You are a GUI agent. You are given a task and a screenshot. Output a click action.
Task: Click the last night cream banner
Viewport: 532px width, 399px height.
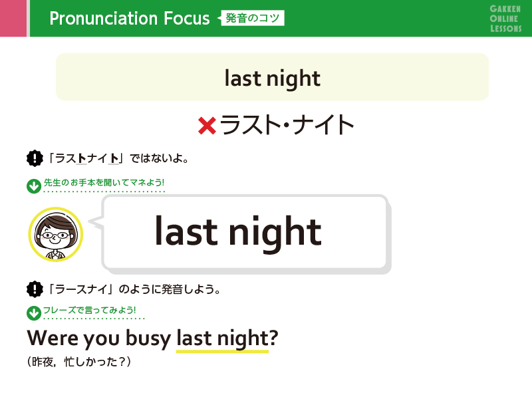[x=272, y=77]
